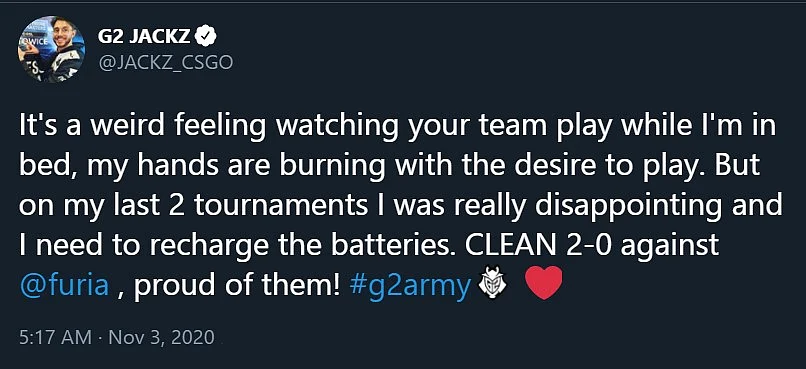Open the G2 JACKZ profile avatar photo
Viewport: 806px width, 369px height.
50,49
